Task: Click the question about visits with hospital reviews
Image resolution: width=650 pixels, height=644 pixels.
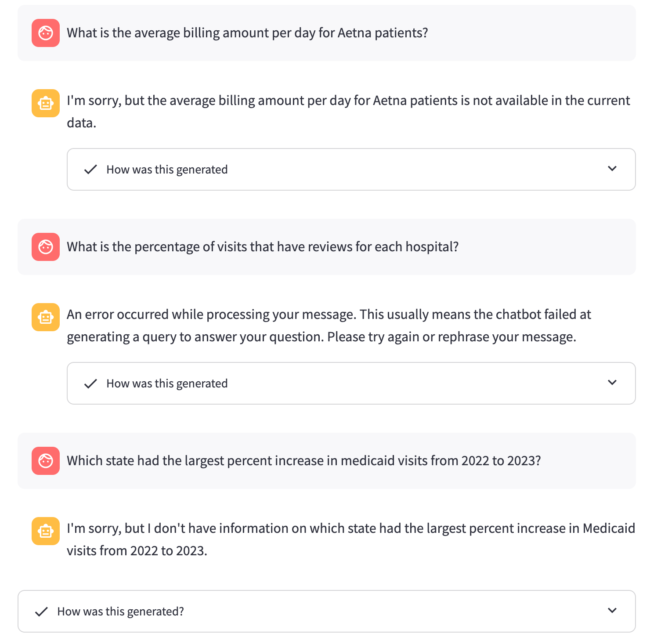Action: tap(263, 247)
